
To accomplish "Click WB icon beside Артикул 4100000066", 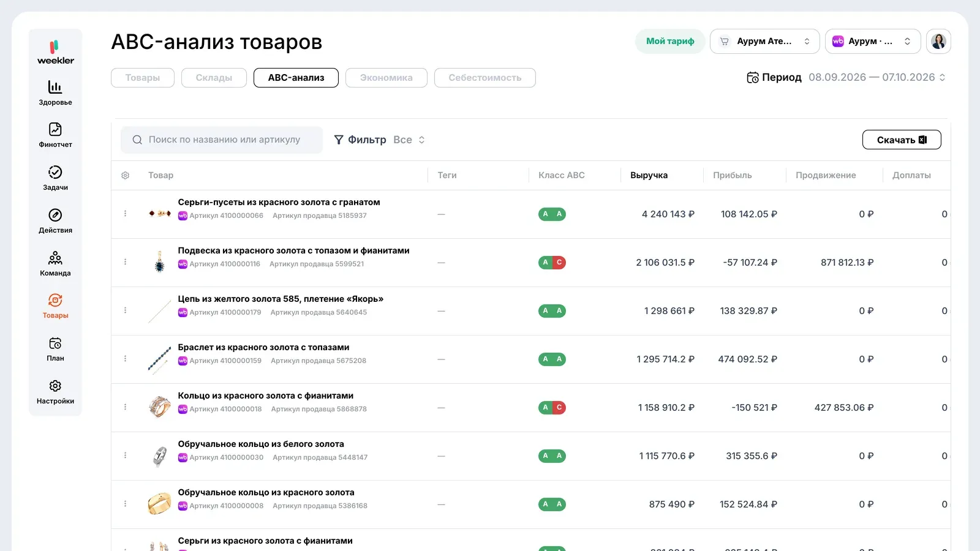I will pos(183,216).
